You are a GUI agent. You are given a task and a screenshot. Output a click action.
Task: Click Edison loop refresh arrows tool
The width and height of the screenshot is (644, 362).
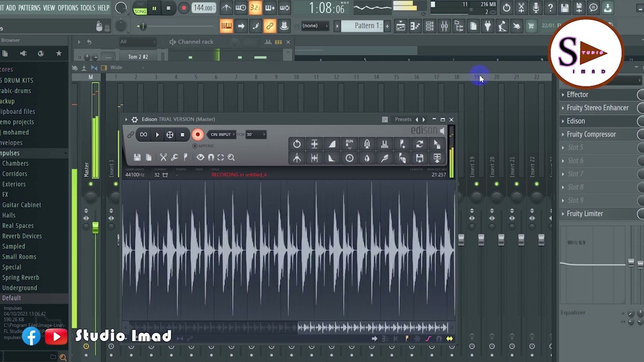click(419, 144)
